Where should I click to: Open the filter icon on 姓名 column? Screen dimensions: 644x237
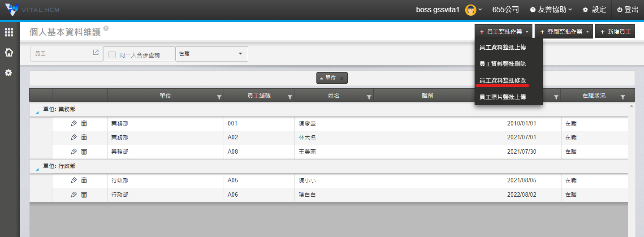click(369, 97)
